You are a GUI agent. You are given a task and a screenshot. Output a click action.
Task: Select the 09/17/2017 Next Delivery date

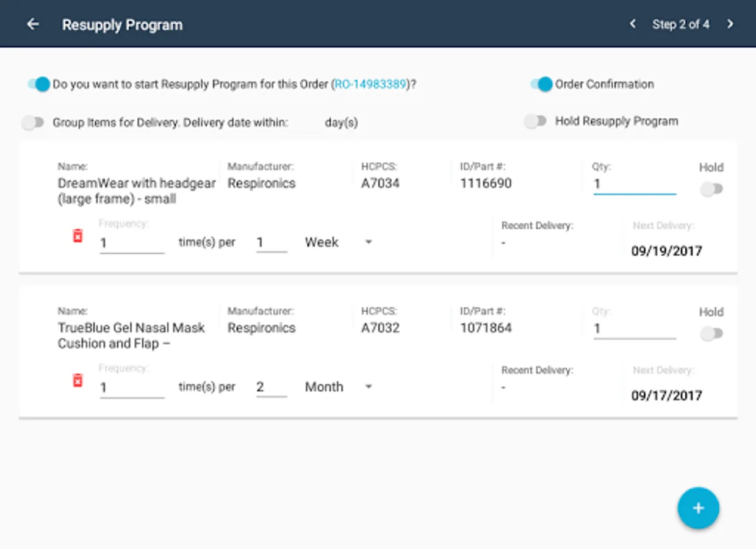666,395
